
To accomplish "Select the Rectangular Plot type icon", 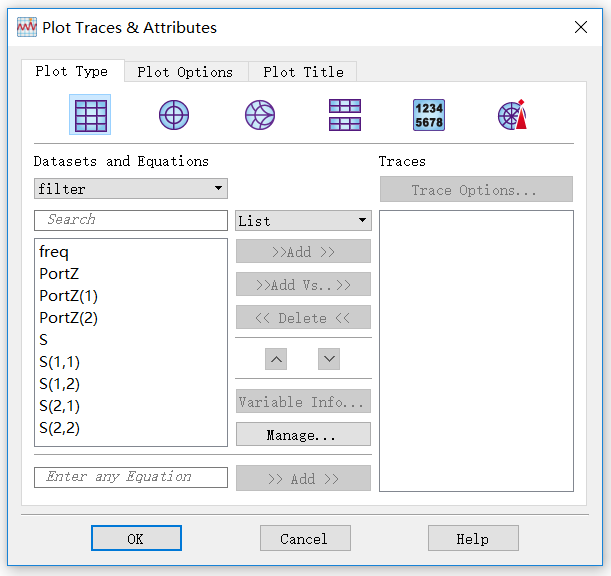I will coord(90,115).
